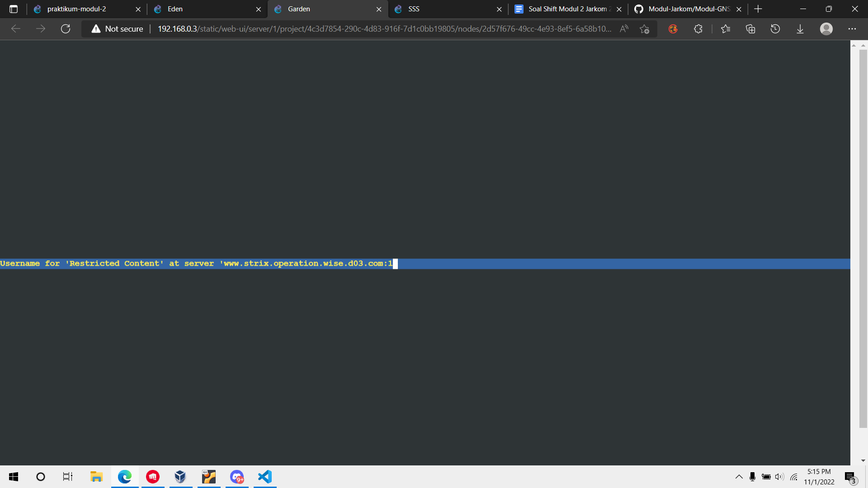Open the Settings and more ellipsis menu
This screenshot has height=488, width=868.
(x=852, y=29)
